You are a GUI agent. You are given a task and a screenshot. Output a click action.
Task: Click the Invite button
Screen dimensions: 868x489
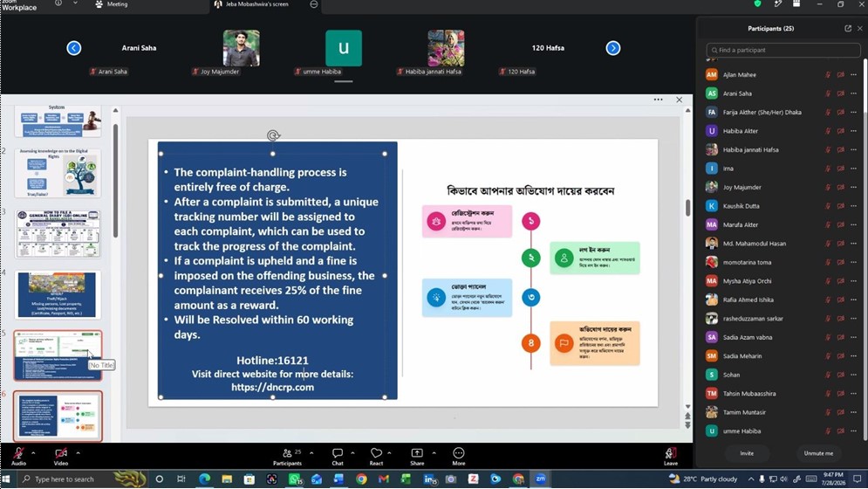(747, 453)
